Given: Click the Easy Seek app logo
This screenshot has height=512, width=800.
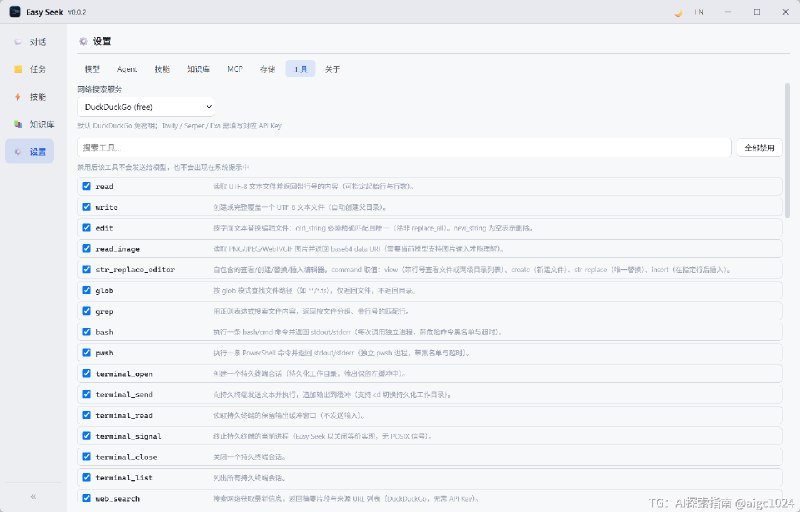Looking at the screenshot, I should [x=15, y=12].
